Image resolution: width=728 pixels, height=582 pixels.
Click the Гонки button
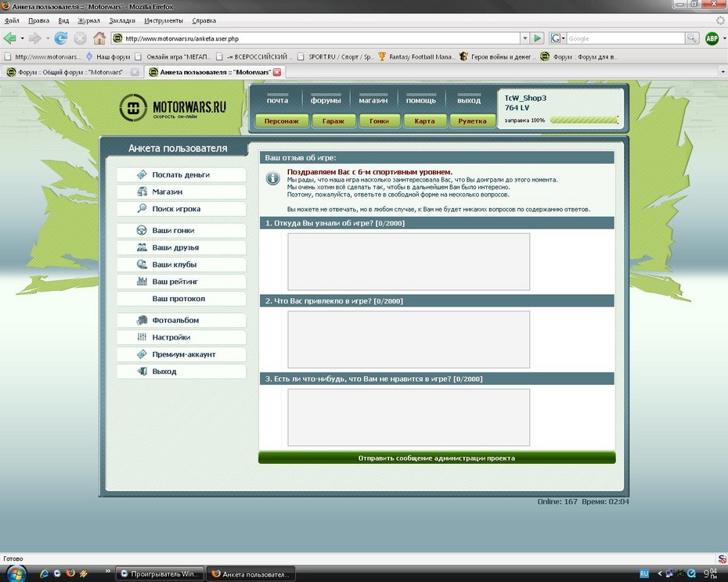(380, 121)
